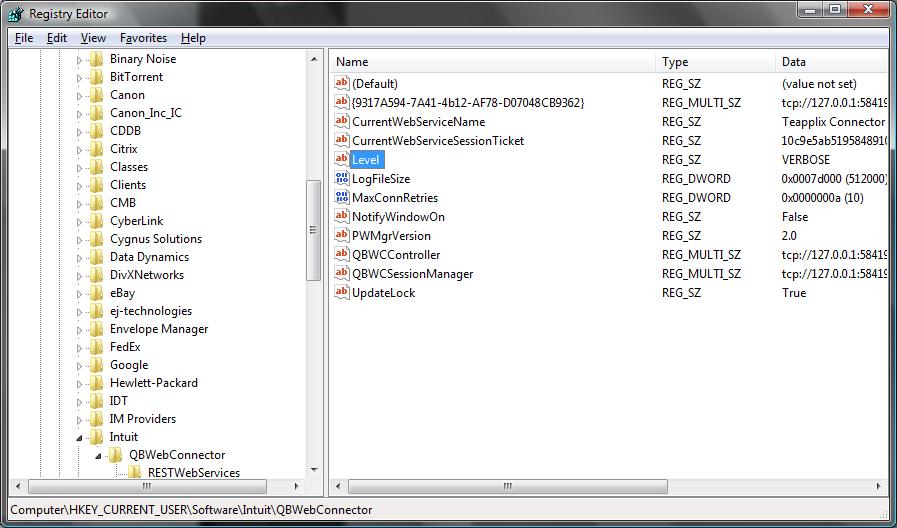Click the REG_DWORD type in MaxConnRetries row
The width and height of the screenshot is (897, 528).
(x=696, y=198)
